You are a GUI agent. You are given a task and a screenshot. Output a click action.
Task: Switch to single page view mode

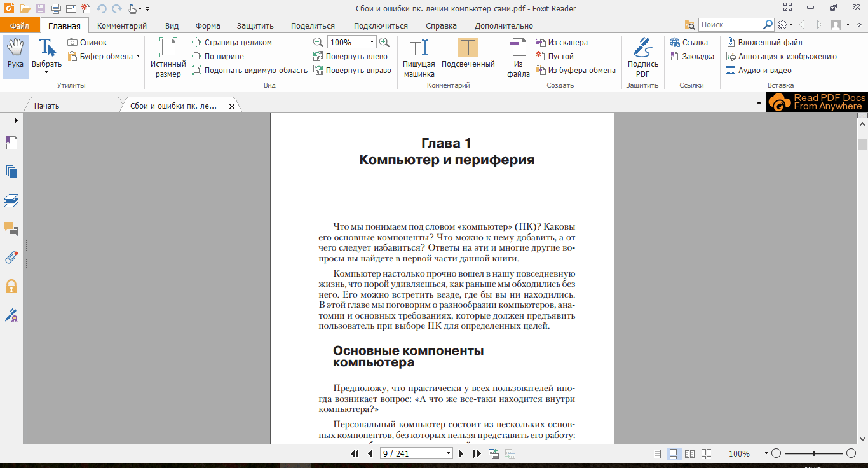pyautogui.click(x=657, y=454)
